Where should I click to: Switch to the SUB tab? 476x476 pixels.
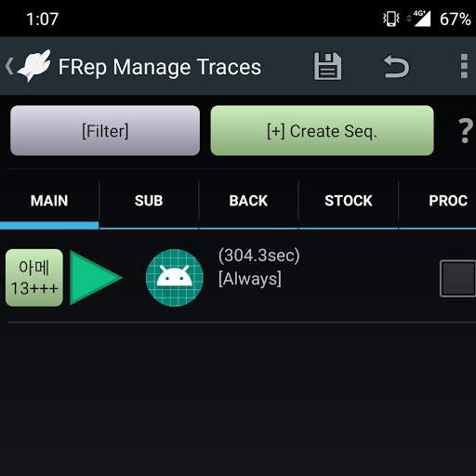(149, 201)
